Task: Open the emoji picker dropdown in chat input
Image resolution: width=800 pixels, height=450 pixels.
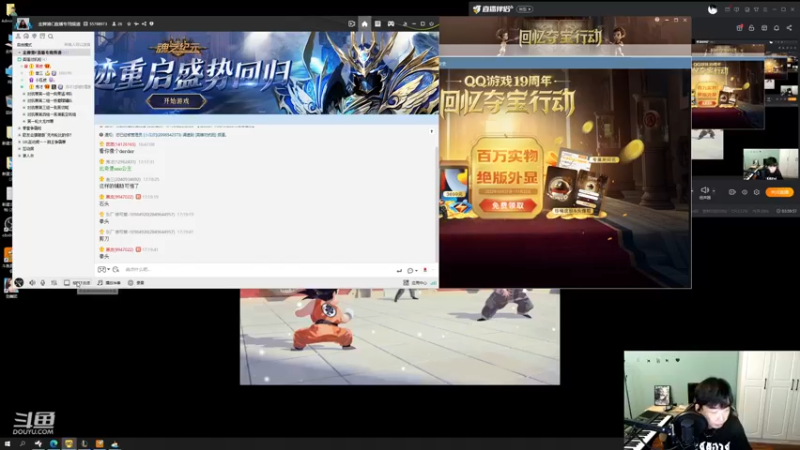Action: coord(104,269)
